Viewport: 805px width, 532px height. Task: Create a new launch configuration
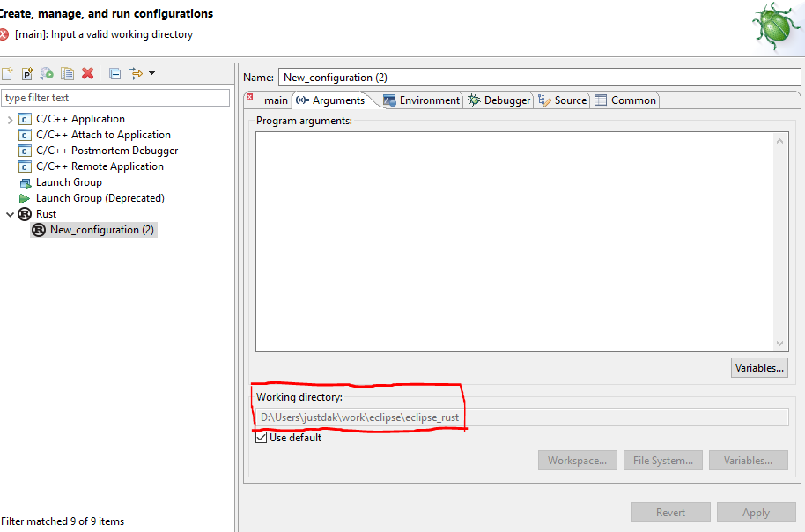click(9, 73)
